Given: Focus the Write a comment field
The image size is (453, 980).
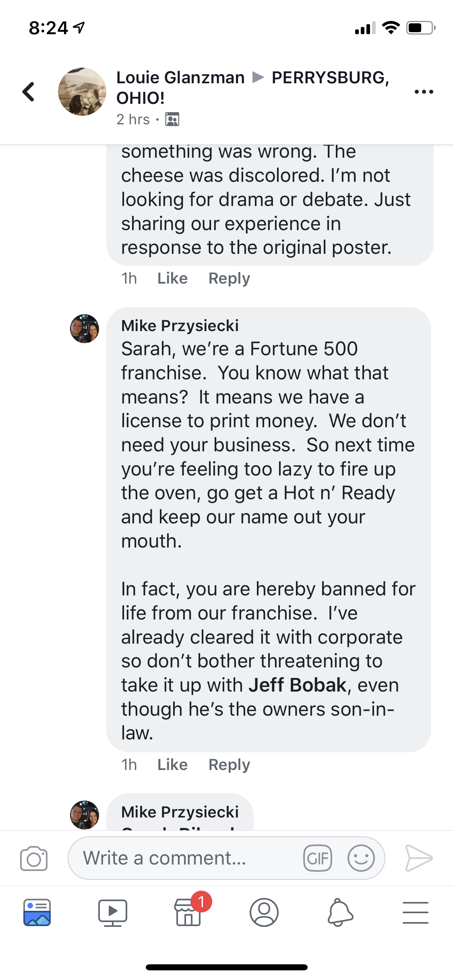Looking at the screenshot, I should (x=185, y=859).
